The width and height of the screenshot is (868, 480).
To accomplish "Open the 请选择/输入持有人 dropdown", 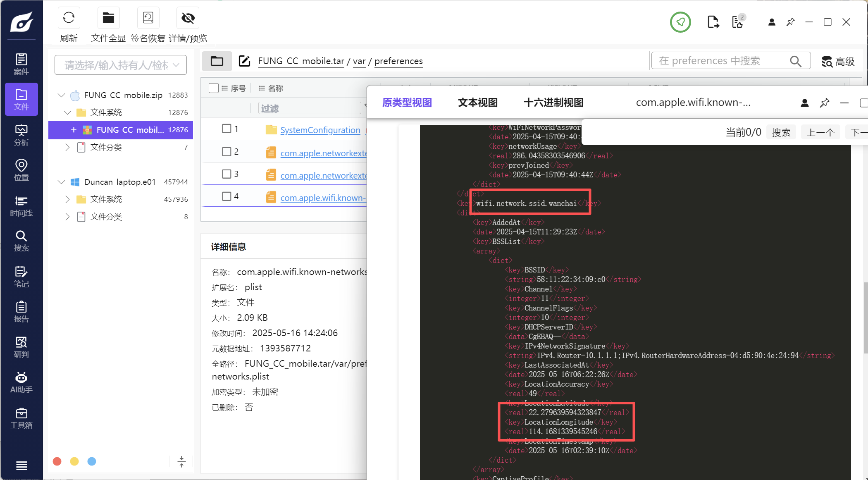I will click(x=121, y=65).
